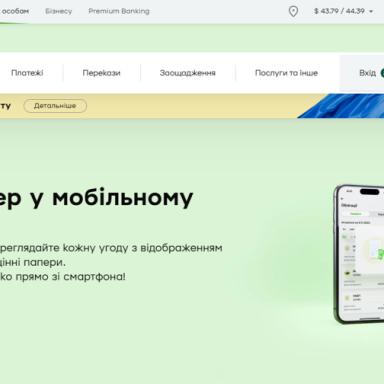
Task: Click the Детальніше button in the banner
Action: pos(55,106)
